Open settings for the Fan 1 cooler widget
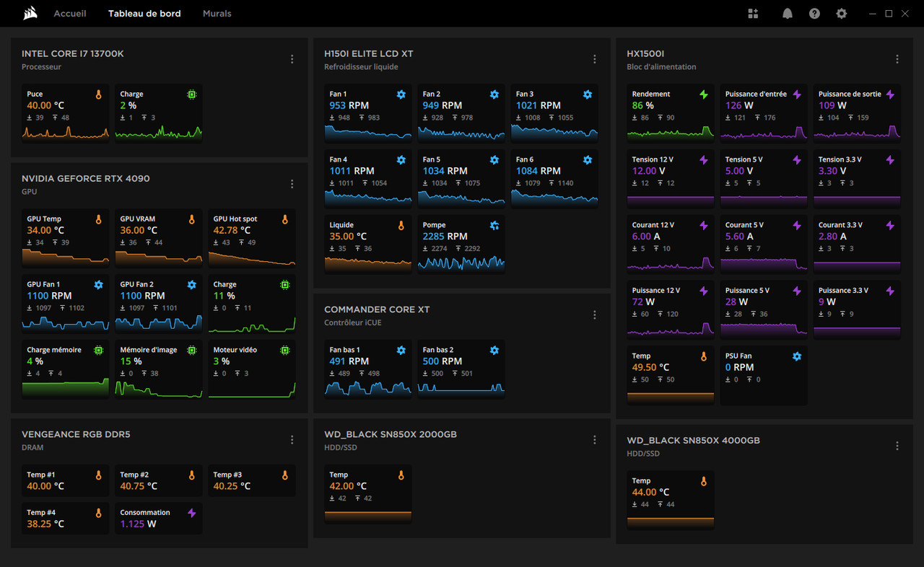924x567 pixels. [x=401, y=94]
